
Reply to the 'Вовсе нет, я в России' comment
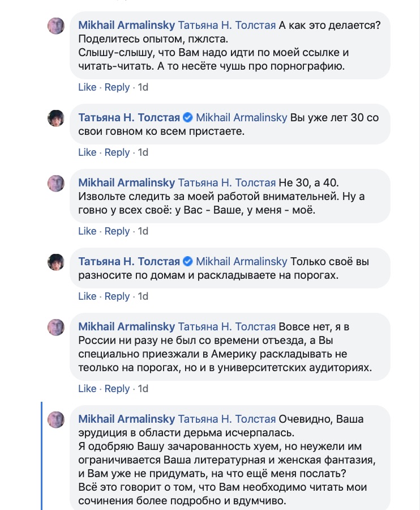point(117,389)
